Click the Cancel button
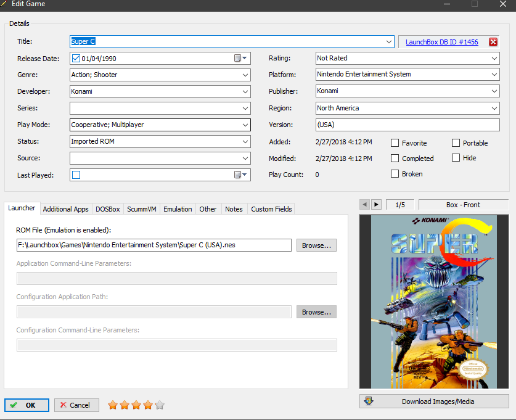Screen dimensions: 516x420 [76, 405]
